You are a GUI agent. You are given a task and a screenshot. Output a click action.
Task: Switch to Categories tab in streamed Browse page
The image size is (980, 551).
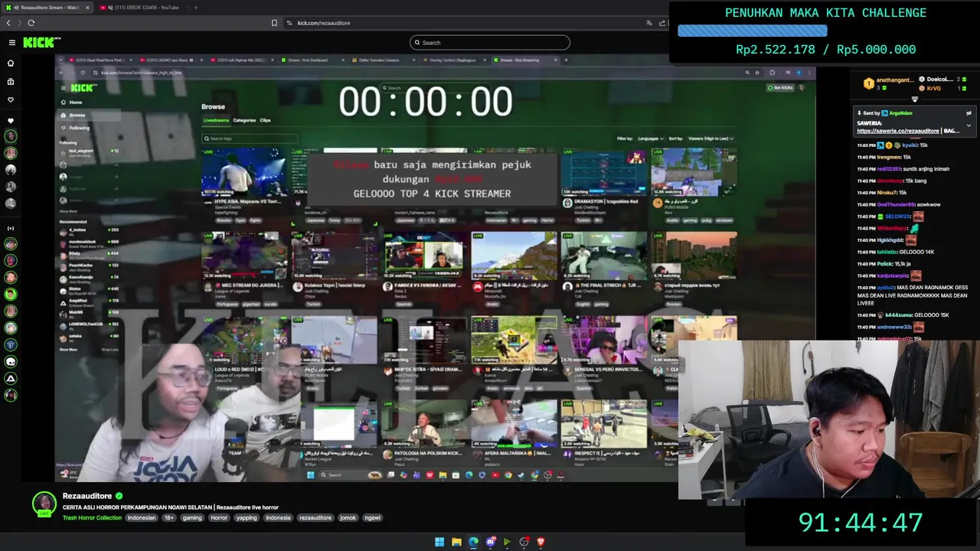(x=244, y=120)
